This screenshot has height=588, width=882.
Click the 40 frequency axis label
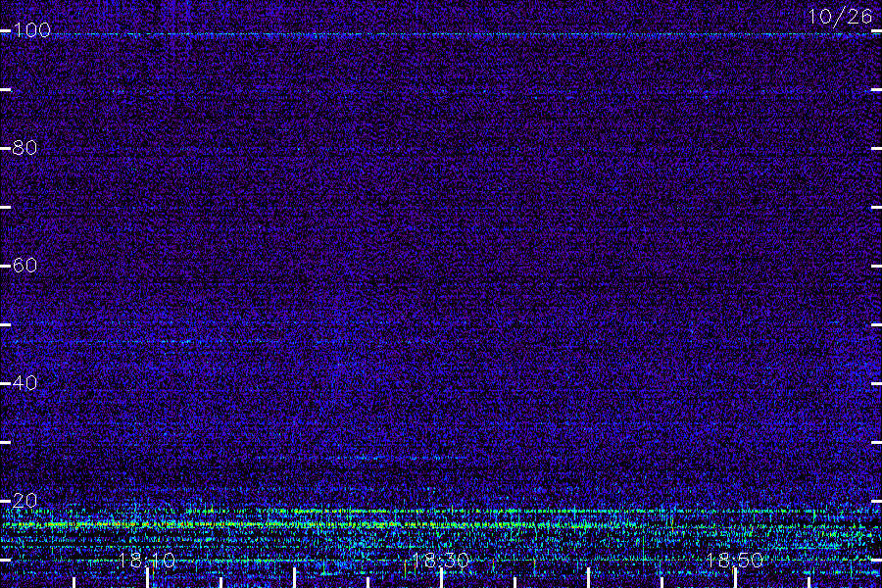tap(25, 383)
